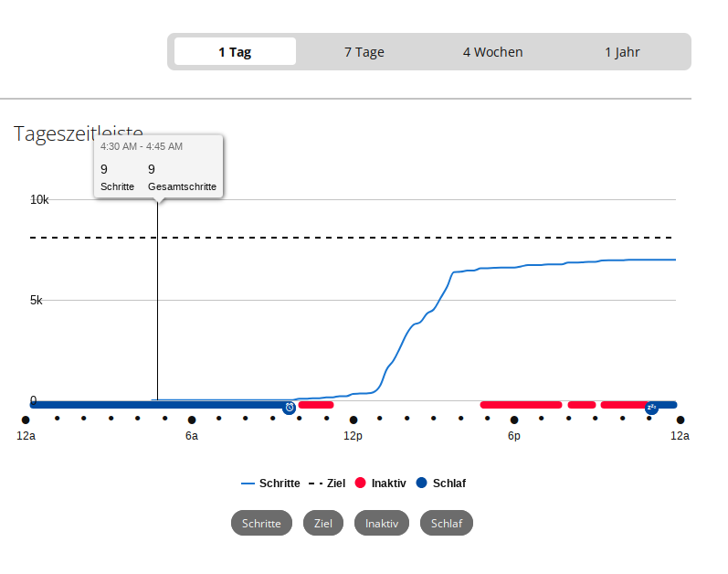Click the 6a timeline marker dot
This screenshot has width=728, height=574.
[192, 420]
